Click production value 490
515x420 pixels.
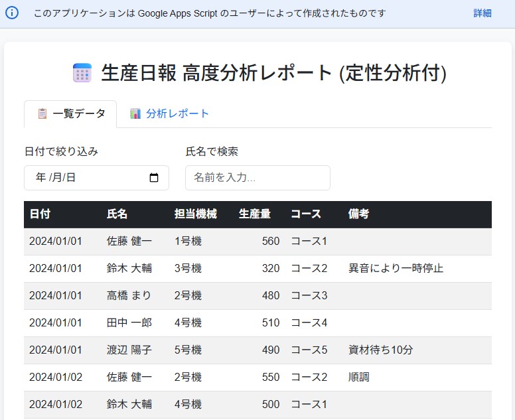tap(271, 350)
